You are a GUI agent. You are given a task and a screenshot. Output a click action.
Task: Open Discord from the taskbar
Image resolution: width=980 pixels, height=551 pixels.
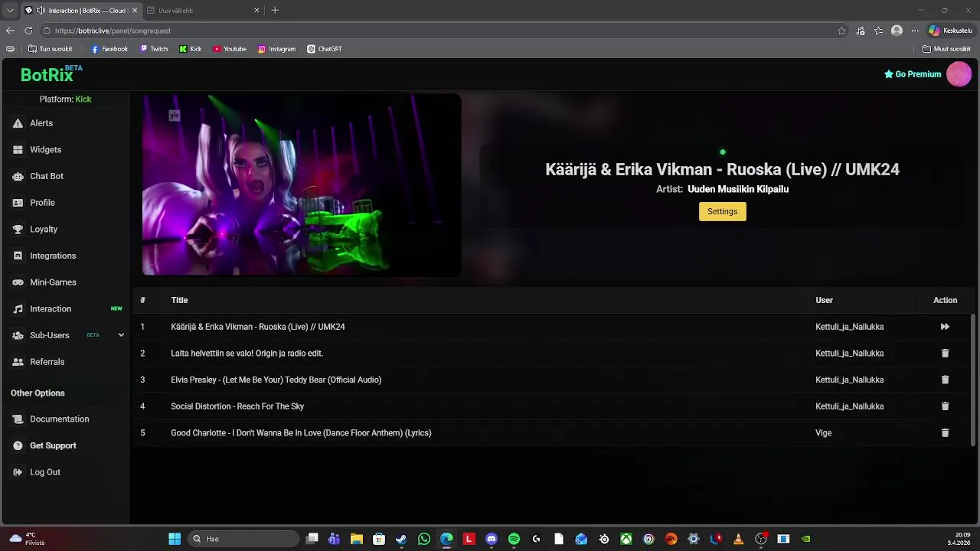click(x=492, y=539)
